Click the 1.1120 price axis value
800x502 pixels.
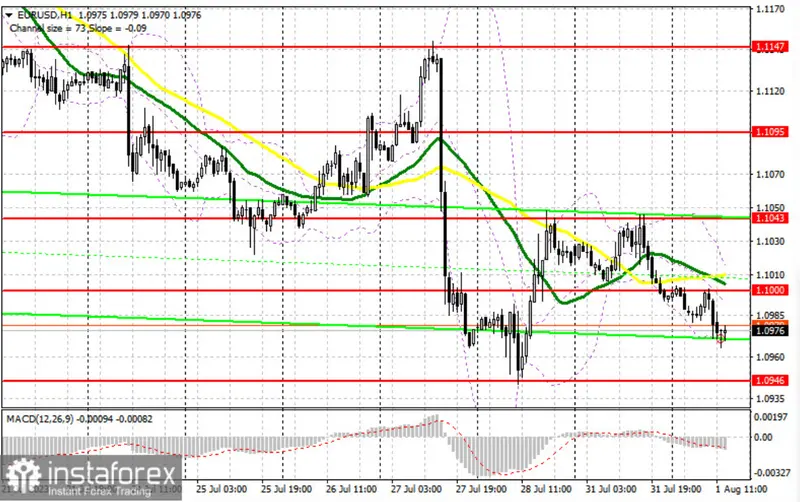770,91
